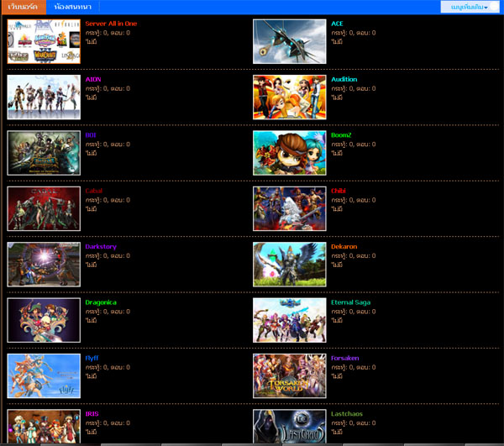Image resolution: width=504 pixels, height=446 pixels.
Task: Open the เว็บบอร์ด tab
Action: pos(24,7)
